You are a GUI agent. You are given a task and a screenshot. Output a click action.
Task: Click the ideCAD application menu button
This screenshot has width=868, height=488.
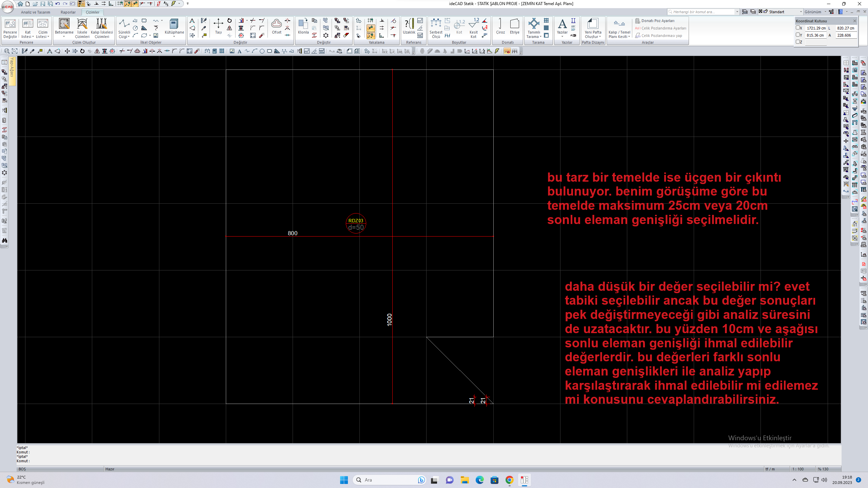point(7,6)
